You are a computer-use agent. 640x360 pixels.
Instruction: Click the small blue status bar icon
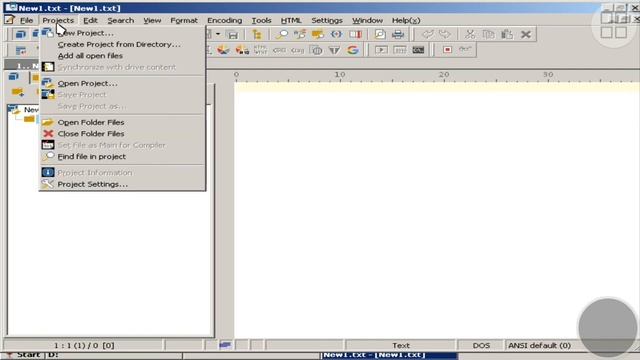(x=225, y=345)
